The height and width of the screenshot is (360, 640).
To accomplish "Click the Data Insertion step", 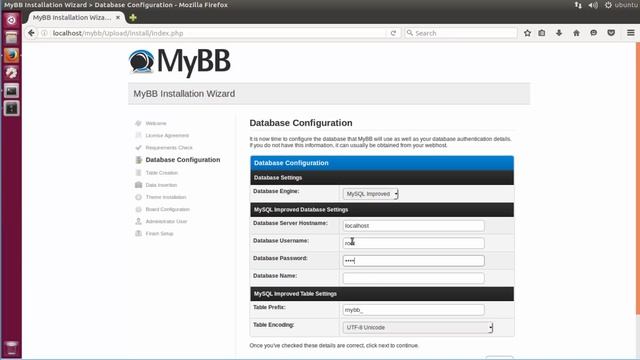I will point(161,185).
